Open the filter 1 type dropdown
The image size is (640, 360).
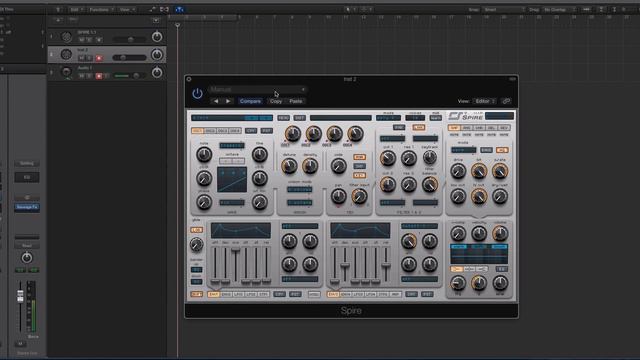pyautogui.click(x=392, y=138)
